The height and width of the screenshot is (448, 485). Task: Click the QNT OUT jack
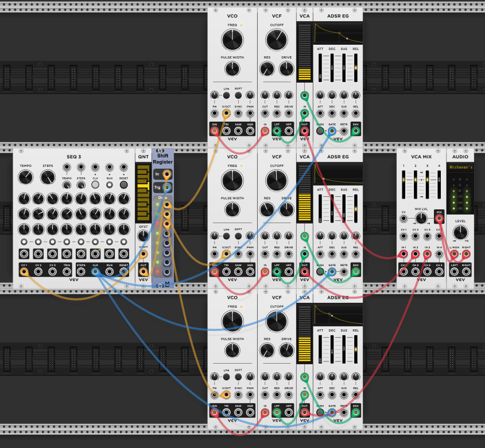[143, 272]
